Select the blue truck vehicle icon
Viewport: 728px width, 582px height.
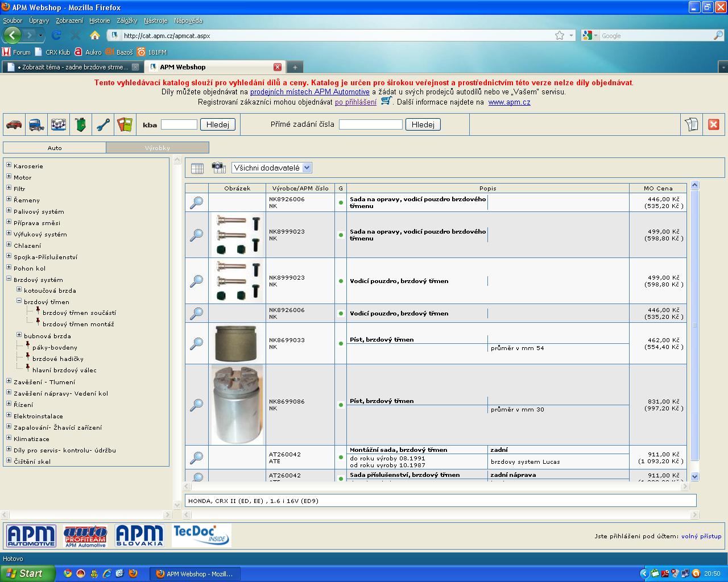click(36, 124)
